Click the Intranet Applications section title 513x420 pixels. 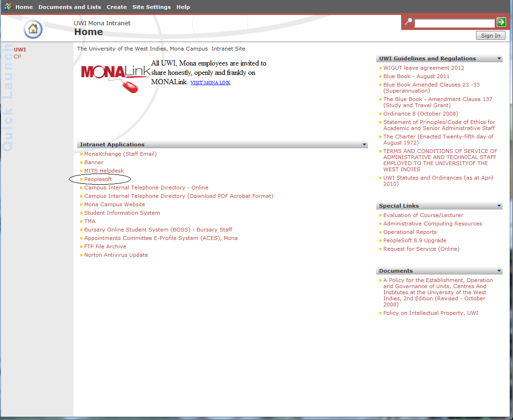[x=112, y=145]
